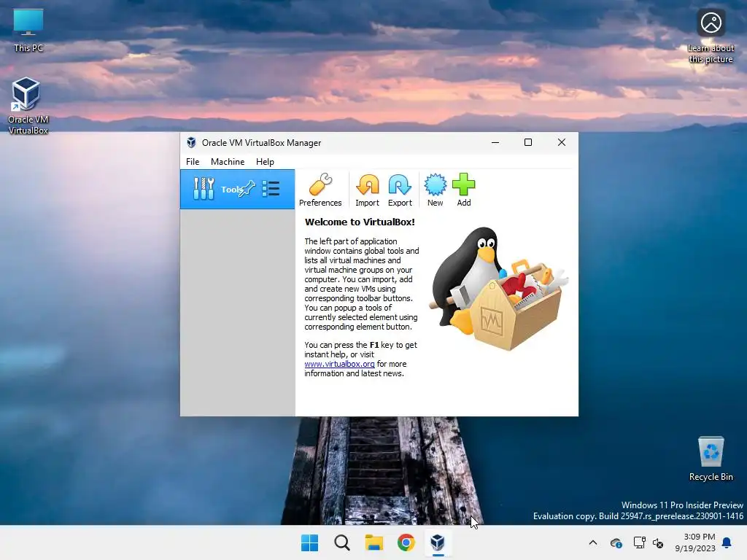The image size is (747, 560).
Task: Open Preferences in VirtualBox toolbar
Action: [x=320, y=190]
